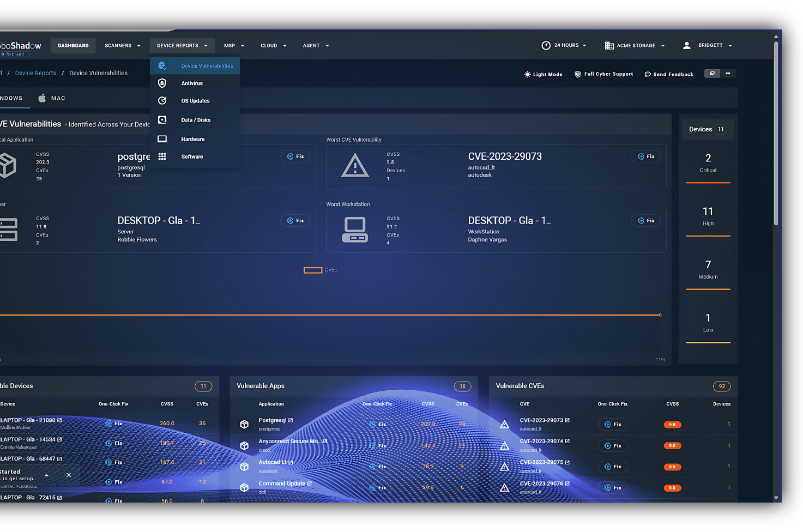This screenshot has height=532, width=803.
Task: Click the Data / Disks disc icon
Action: coord(162,119)
